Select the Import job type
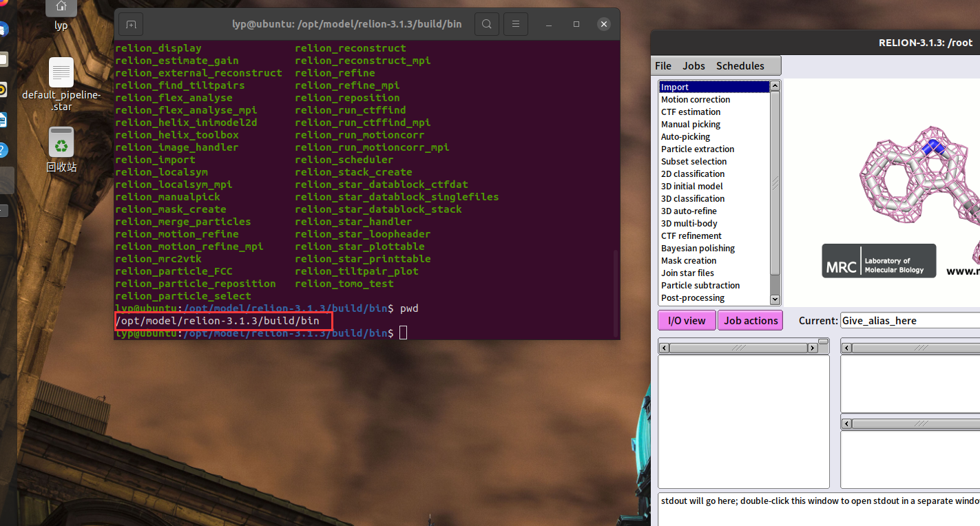The height and width of the screenshot is (526, 980). point(696,87)
